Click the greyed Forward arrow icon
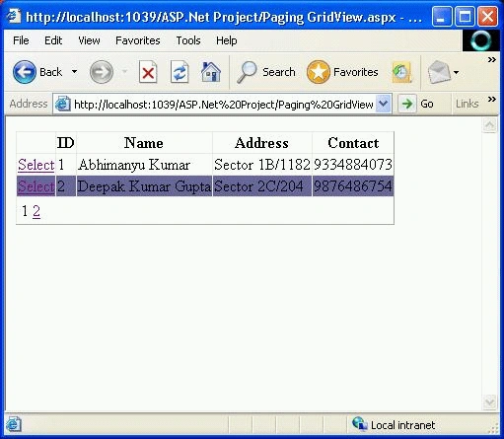Image resolution: width=504 pixels, height=439 pixels. pos(102,72)
